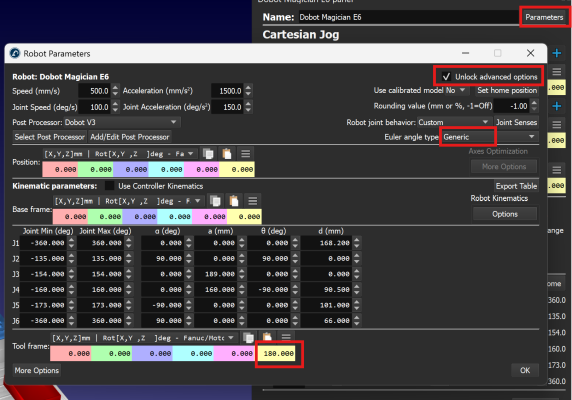Click Add/Edit Post Processor button

click(x=130, y=137)
